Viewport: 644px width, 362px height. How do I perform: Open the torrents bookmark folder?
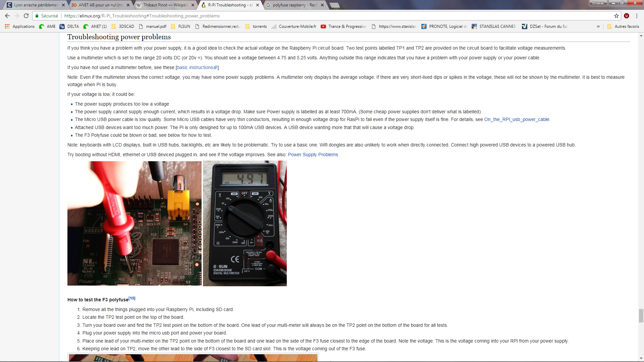[256, 26]
